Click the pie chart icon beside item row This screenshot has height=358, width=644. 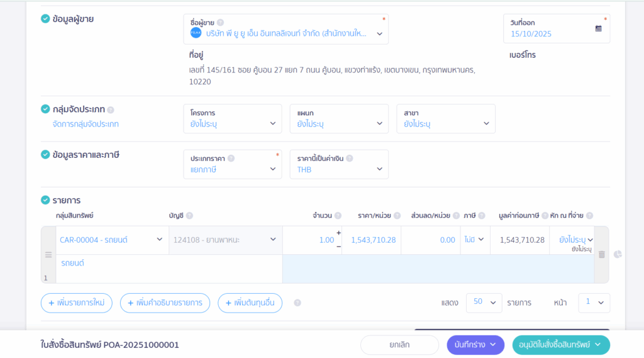(x=618, y=254)
